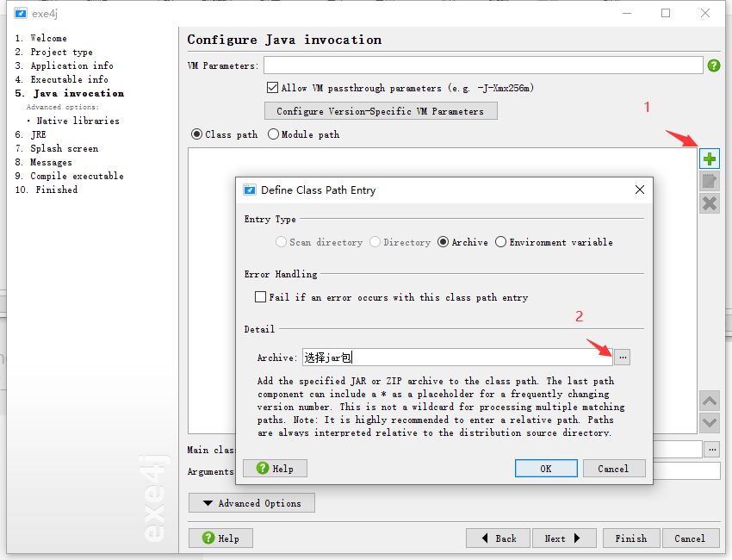Focus the VM Parameters input field
Screen dimensions: 732x560
click(x=483, y=65)
